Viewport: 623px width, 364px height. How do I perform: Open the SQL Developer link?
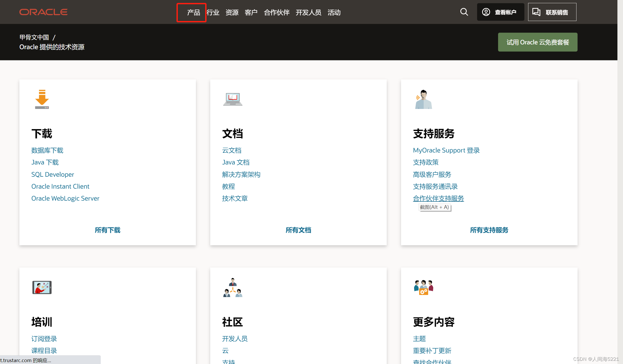[53, 175]
